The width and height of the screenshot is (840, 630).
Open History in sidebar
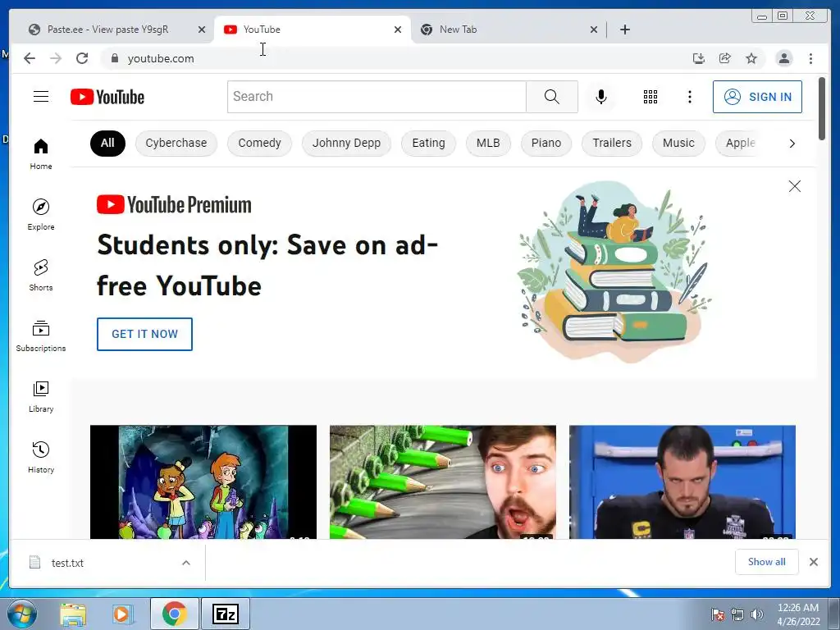click(x=41, y=458)
